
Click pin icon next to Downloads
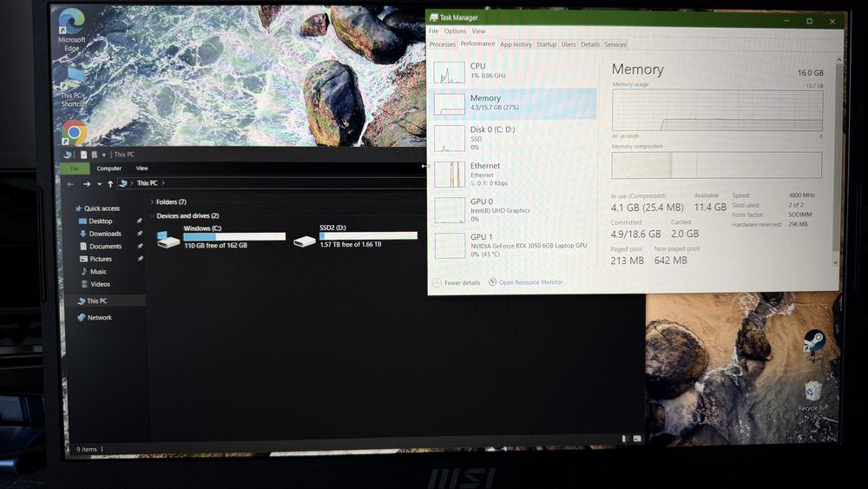(140, 234)
